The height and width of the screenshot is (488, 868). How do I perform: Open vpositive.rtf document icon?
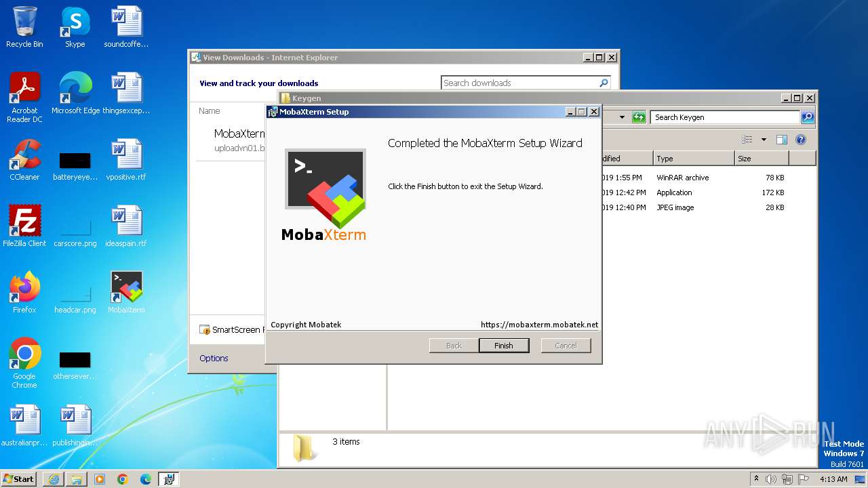pos(126,159)
